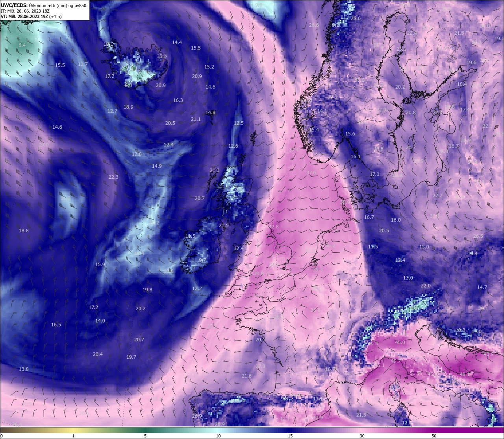Click the map value '17.2'

tap(93, 307)
